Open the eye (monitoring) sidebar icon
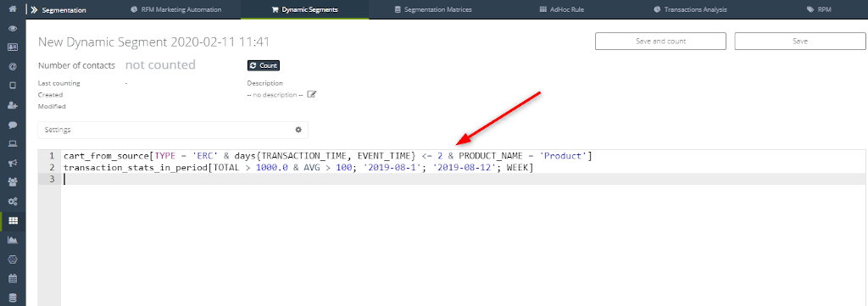 click(x=13, y=28)
